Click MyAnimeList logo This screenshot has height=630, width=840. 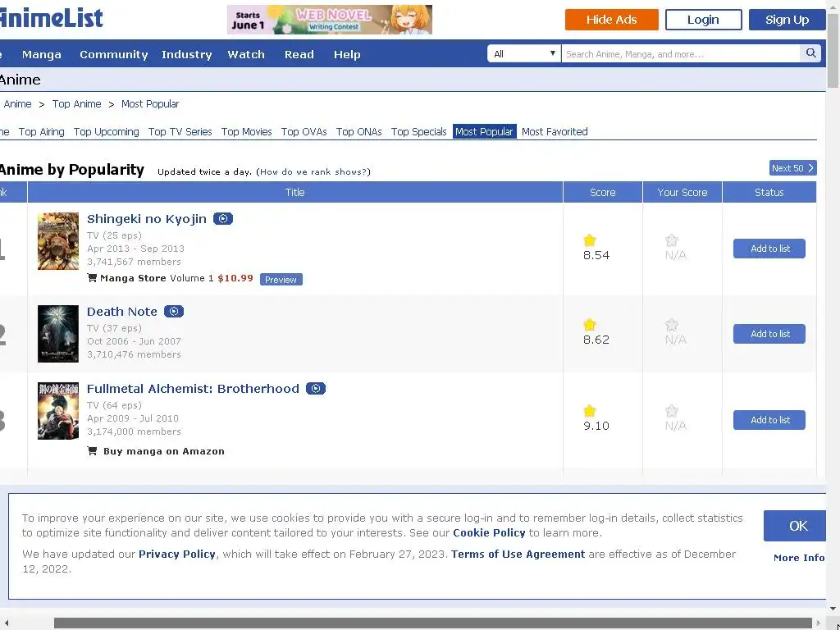51,18
